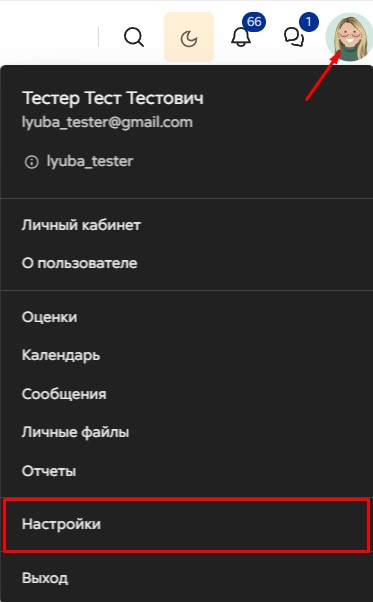Open Календарь from the dropdown menu
The height and width of the screenshot is (602, 373).
point(186,356)
